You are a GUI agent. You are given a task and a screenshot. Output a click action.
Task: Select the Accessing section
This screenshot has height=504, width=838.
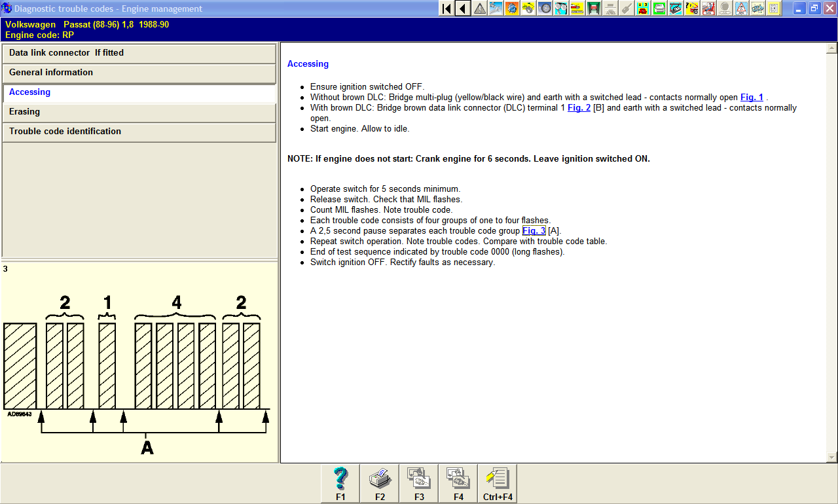pyautogui.click(x=139, y=92)
